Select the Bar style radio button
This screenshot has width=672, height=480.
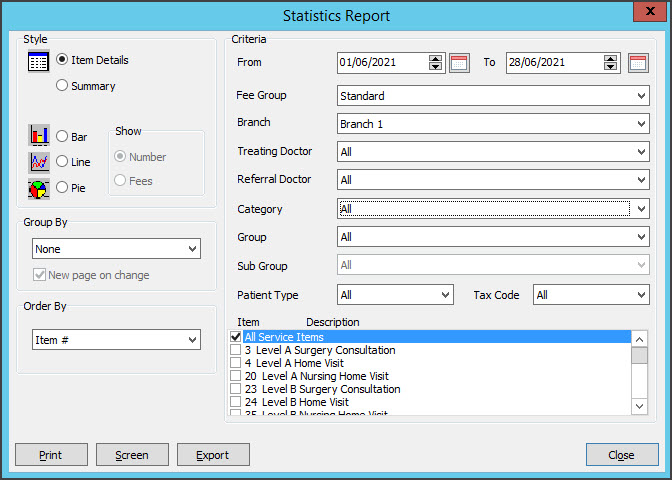tap(62, 136)
